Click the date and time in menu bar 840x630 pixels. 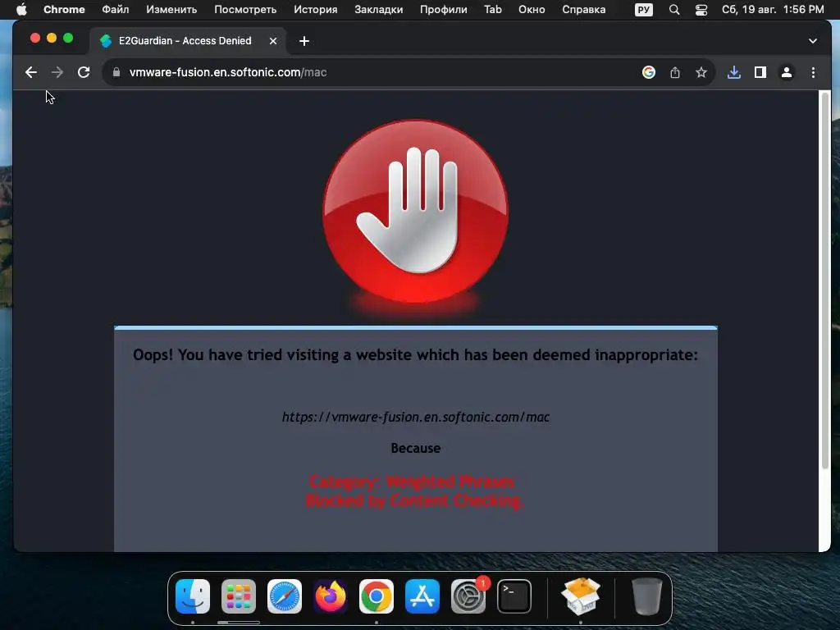(773, 9)
